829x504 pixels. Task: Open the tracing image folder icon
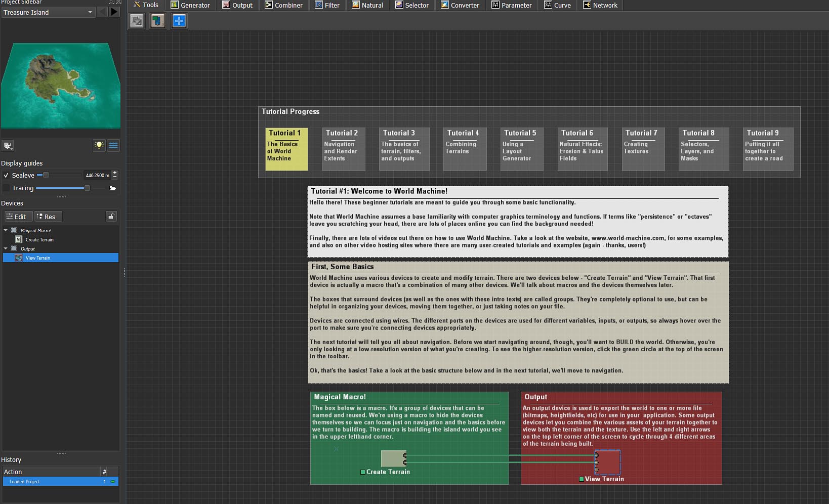112,188
